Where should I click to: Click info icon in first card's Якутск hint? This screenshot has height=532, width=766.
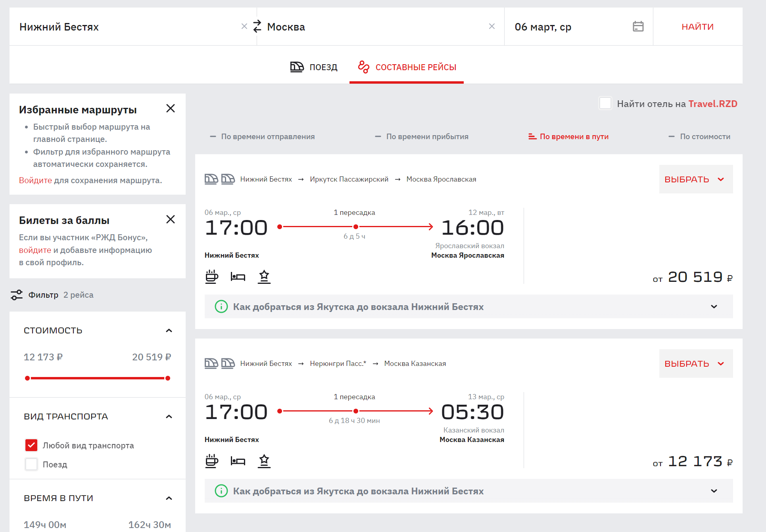pos(221,306)
